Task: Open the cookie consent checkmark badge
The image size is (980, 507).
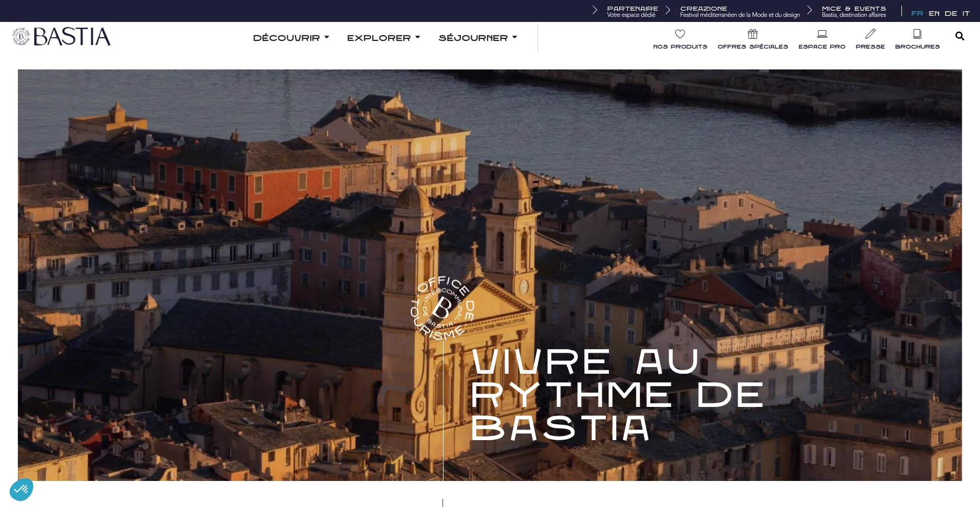Action: tap(21, 490)
